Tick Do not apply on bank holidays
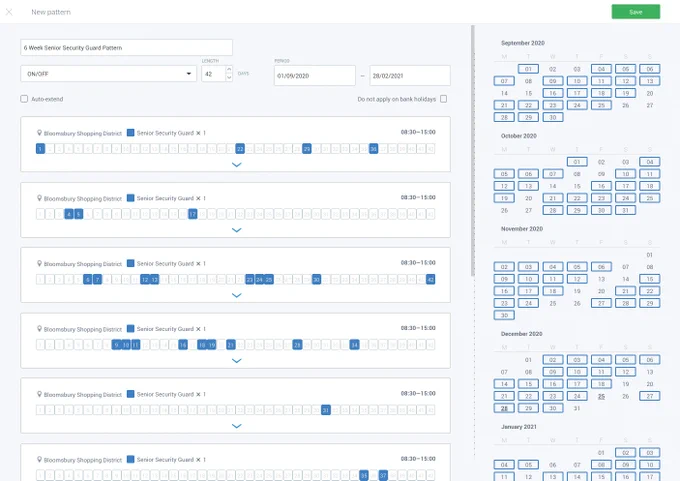This screenshot has height=481, width=680. 443,99
